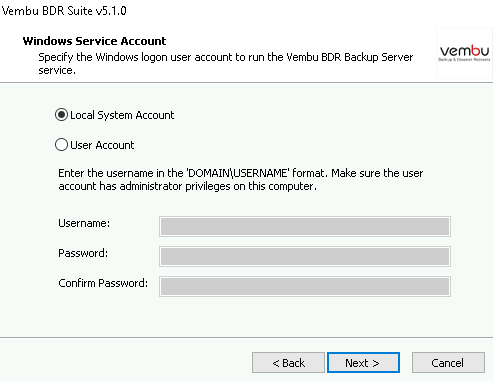Go to the previous step with Back
Viewport: 493px width, 381px height.
point(288,363)
